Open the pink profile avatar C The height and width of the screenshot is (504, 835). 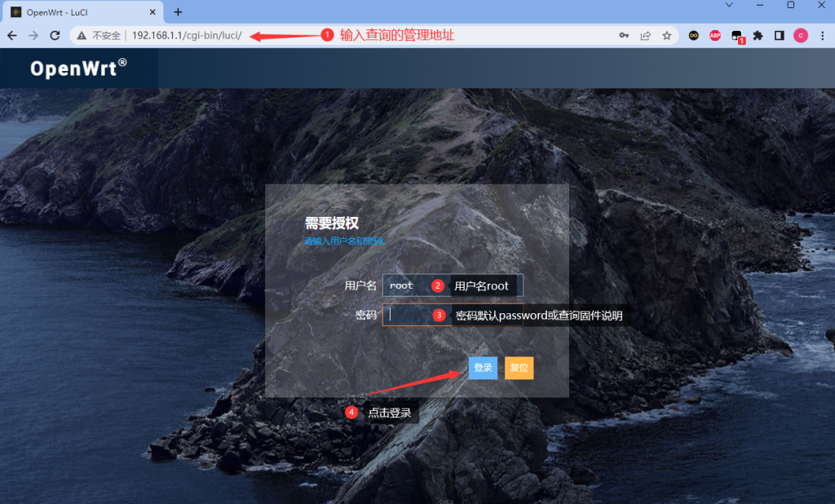click(801, 36)
